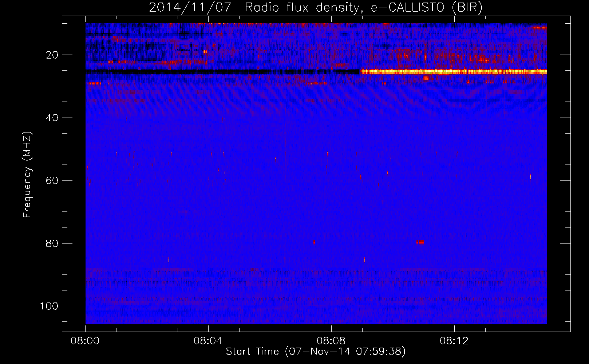Screen dimensions: 589x364
Task: Click the bright yellow emission band near 25 MHz
Action: [x=453, y=72]
